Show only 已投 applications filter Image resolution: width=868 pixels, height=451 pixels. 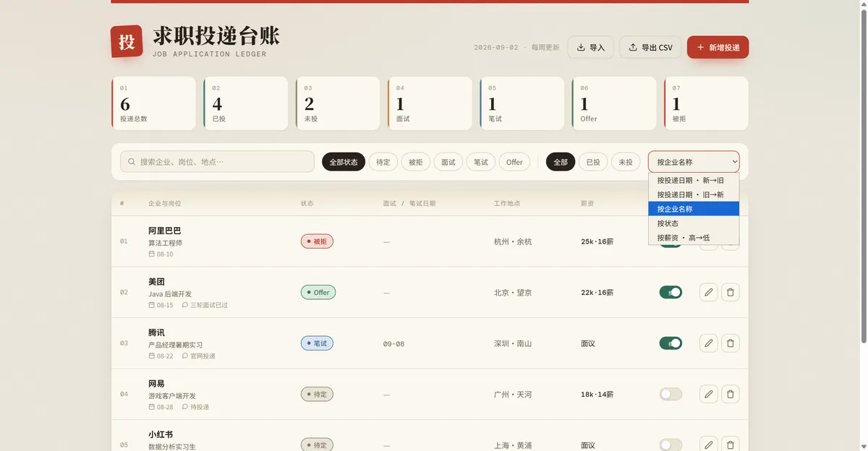coord(593,162)
